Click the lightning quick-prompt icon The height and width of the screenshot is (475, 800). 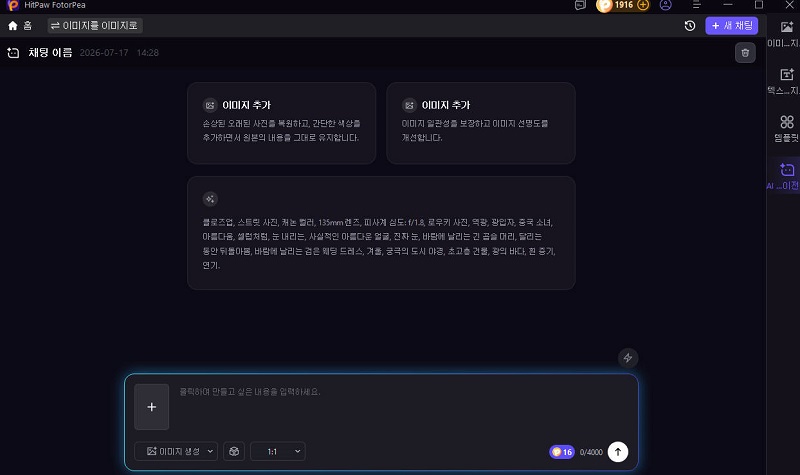(628, 358)
